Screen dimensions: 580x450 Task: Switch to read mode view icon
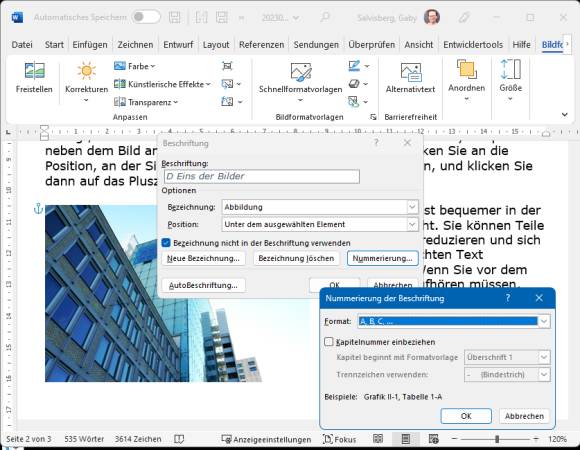click(x=378, y=439)
